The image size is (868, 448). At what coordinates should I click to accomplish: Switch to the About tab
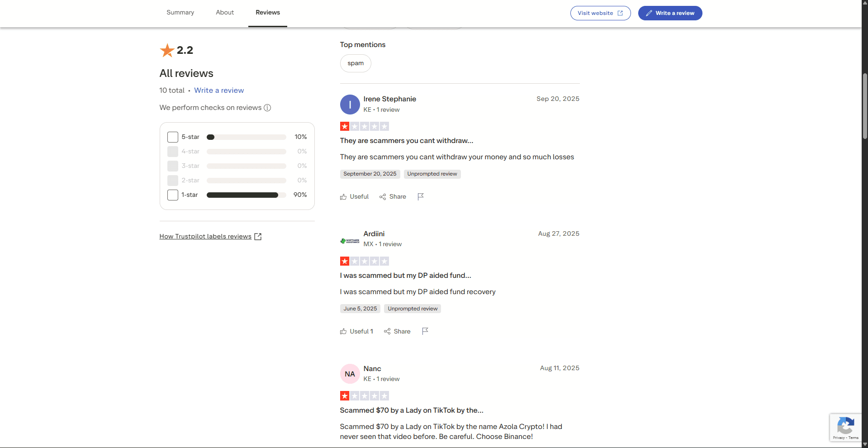coord(225,13)
